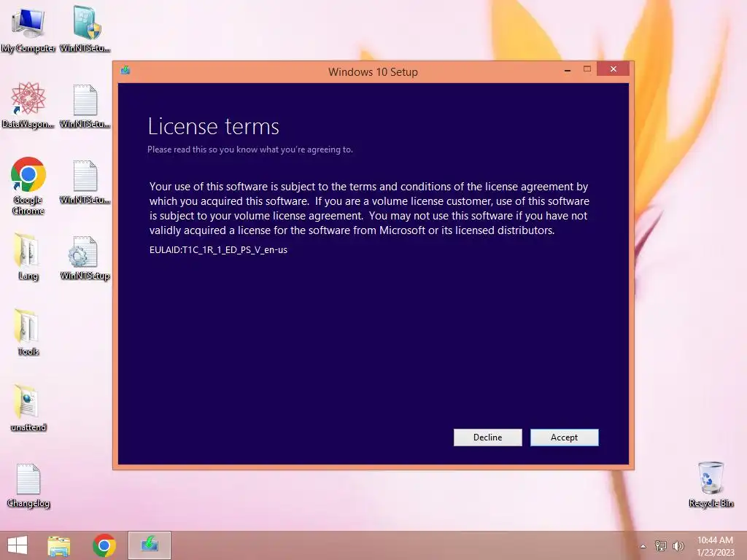
Task: Select the Lang folder icon
Action: point(28,257)
